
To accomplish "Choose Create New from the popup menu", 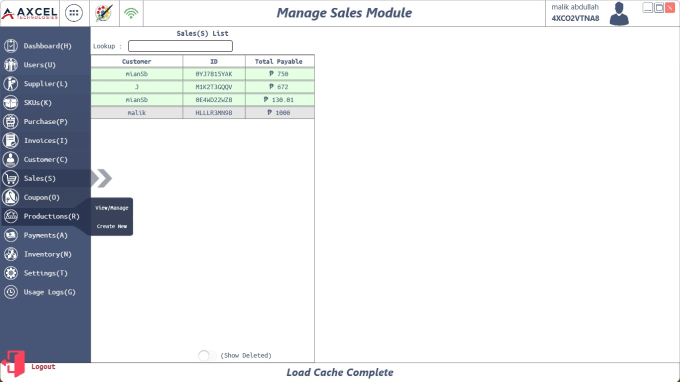I will point(112,226).
